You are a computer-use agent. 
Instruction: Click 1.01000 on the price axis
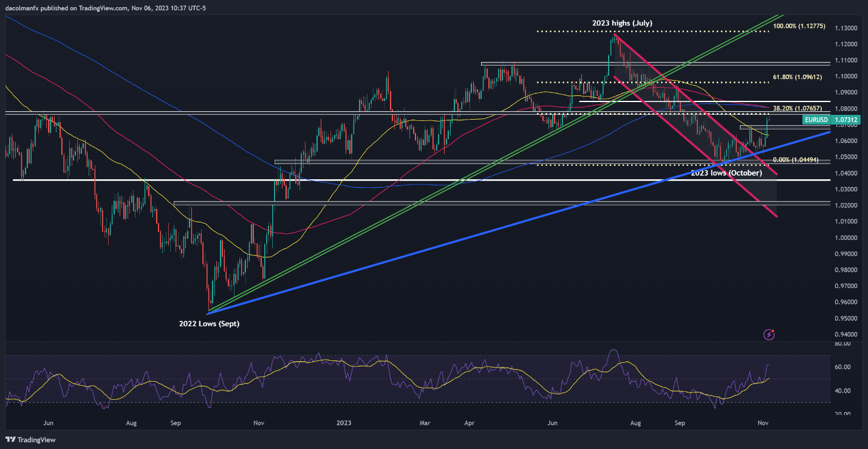point(847,221)
